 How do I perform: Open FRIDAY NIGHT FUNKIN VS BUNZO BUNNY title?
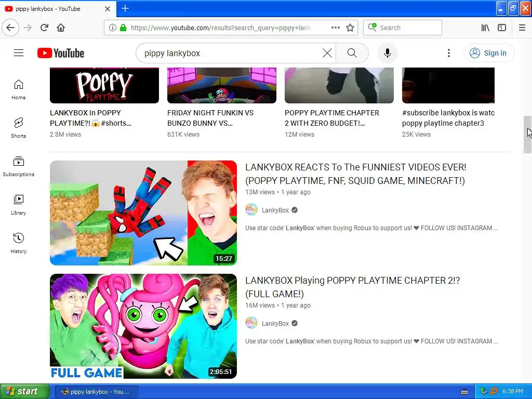click(210, 118)
